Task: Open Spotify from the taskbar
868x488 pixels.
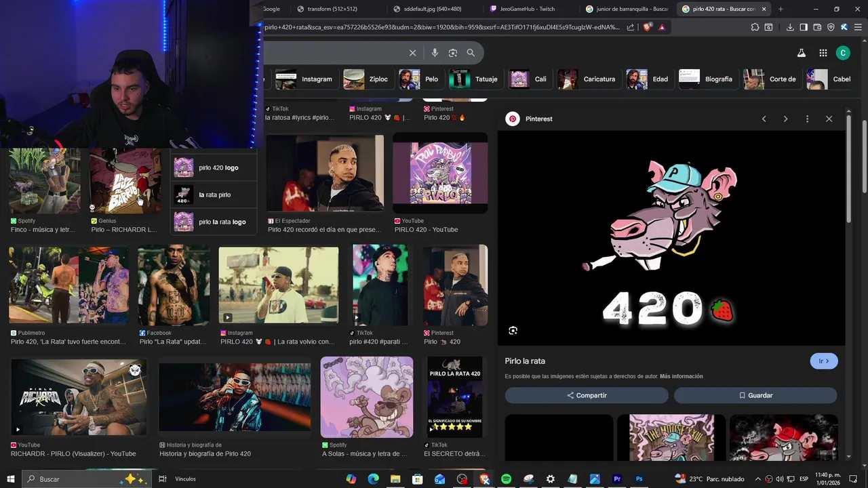Action: (x=506, y=479)
